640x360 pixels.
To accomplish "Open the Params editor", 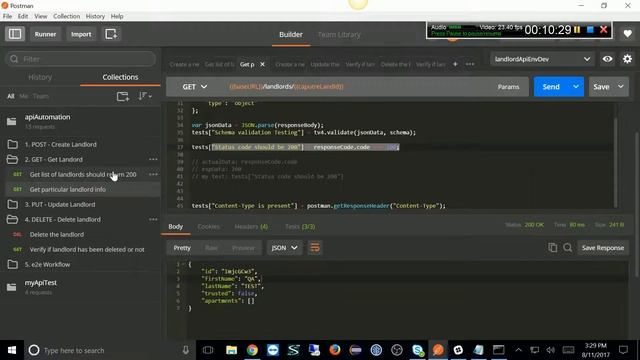I will [508, 87].
